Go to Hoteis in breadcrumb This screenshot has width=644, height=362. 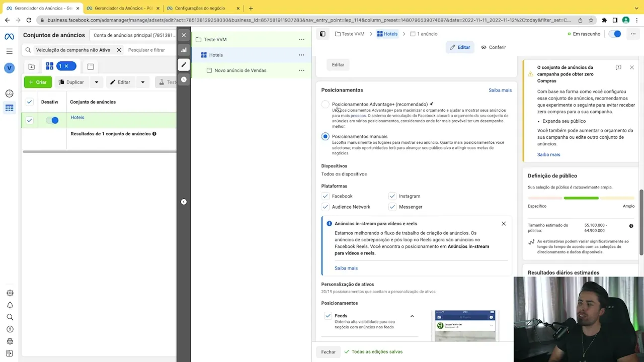(x=387, y=34)
